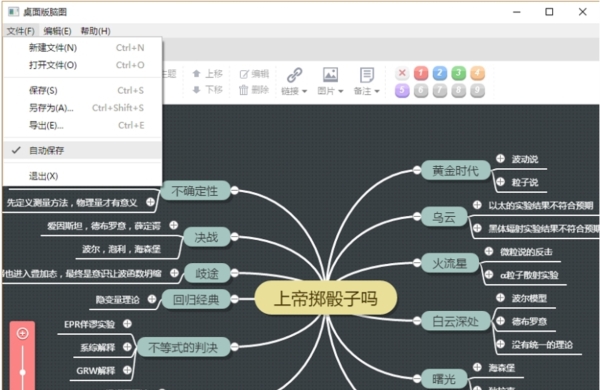Set priority 8 gray badge
Screen dimensions: 600x390
[x=458, y=91]
